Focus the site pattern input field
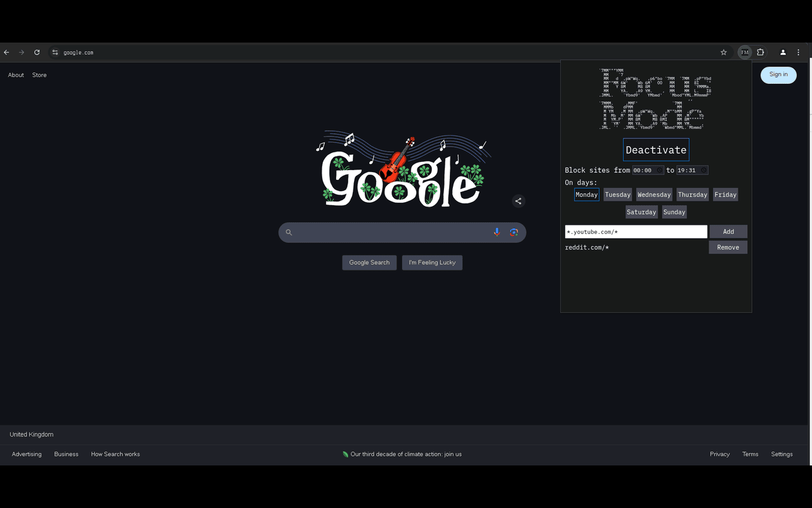The image size is (812, 508). coord(636,232)
